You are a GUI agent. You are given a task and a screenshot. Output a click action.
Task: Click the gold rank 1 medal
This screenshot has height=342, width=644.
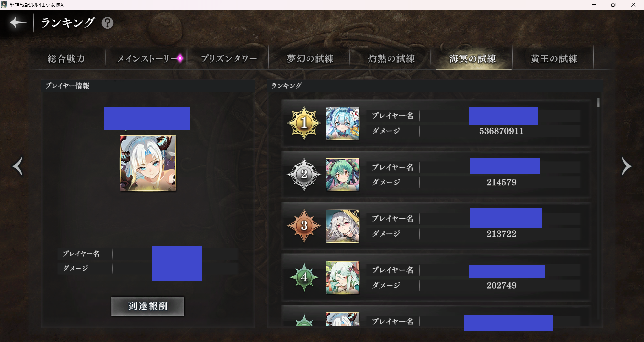304,123
